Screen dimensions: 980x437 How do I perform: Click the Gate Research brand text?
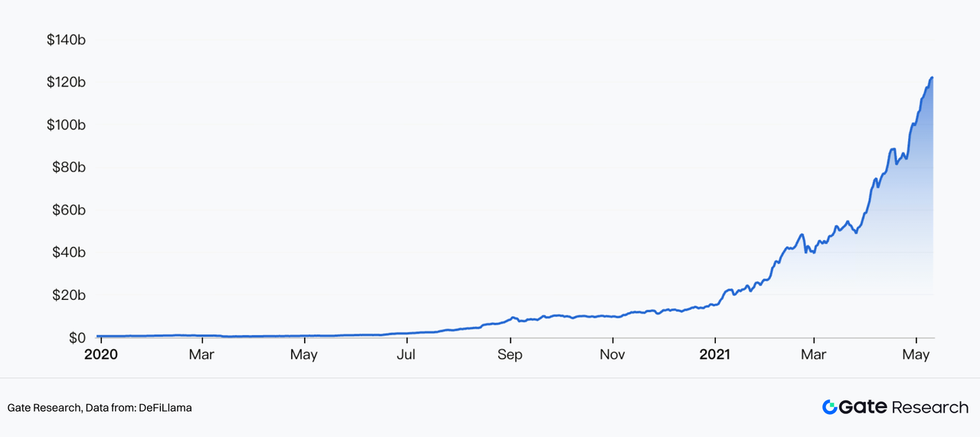pyautogui.click(x=903, y=407)
